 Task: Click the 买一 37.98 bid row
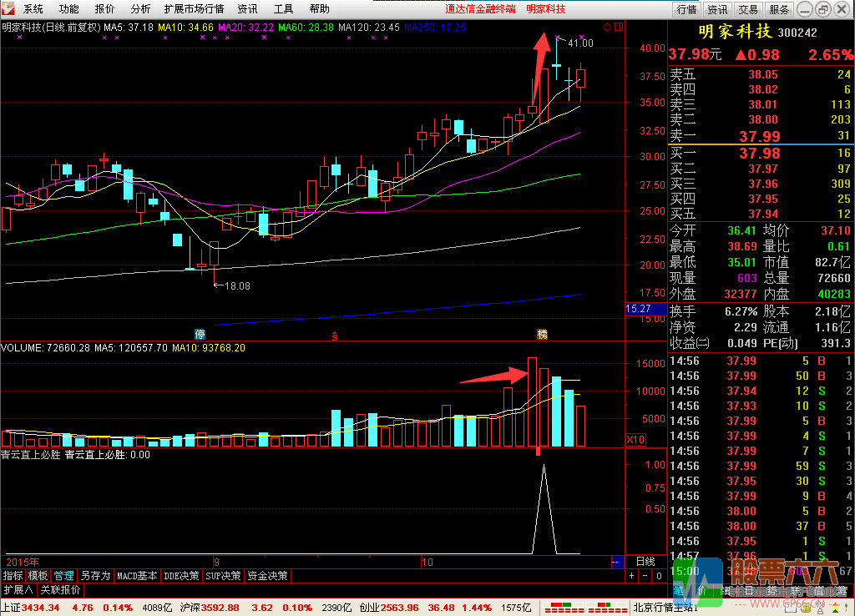[x=761, y=154]
